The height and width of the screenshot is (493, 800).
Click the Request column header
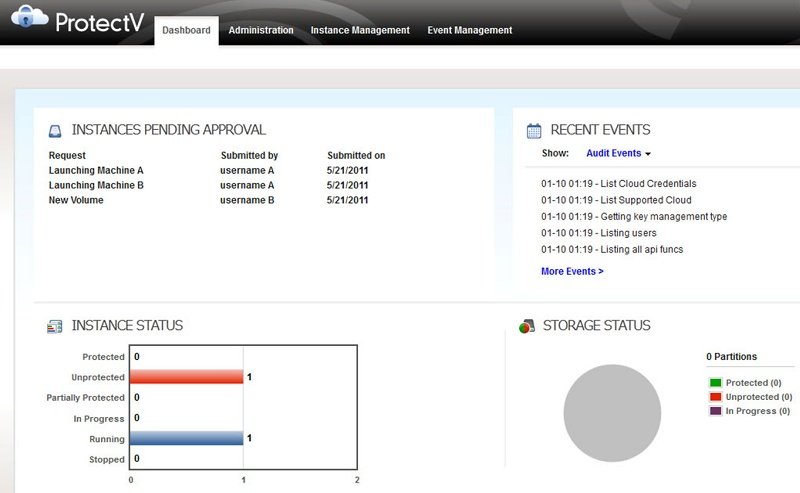click(67, 155)
